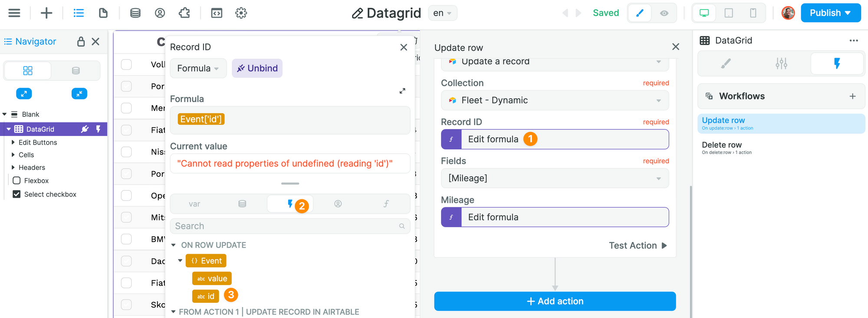
Task: Switch to functions tab in formula picker
Action: tap(385, 204)
